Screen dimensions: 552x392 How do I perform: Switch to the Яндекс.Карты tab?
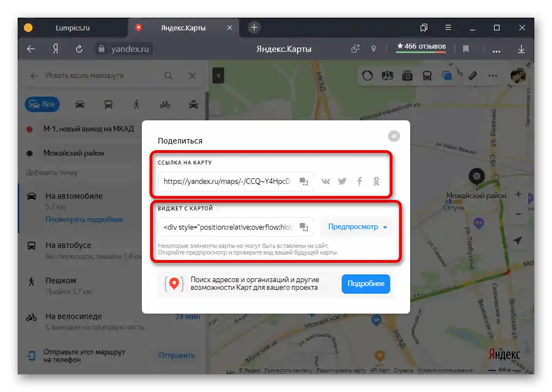(183, 28)
